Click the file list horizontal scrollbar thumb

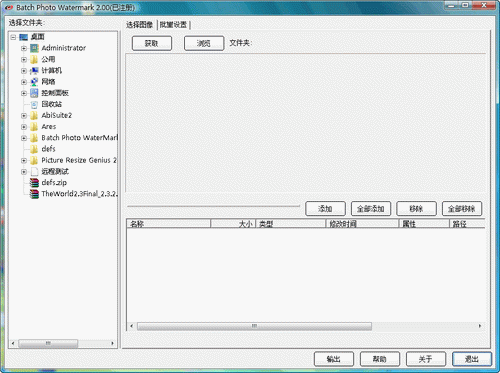coord(254,326)
